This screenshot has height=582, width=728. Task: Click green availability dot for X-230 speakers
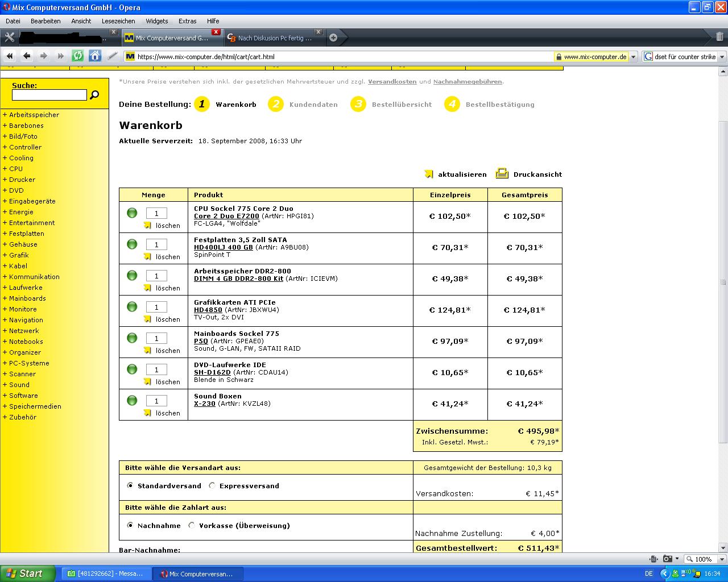point(132,400)
